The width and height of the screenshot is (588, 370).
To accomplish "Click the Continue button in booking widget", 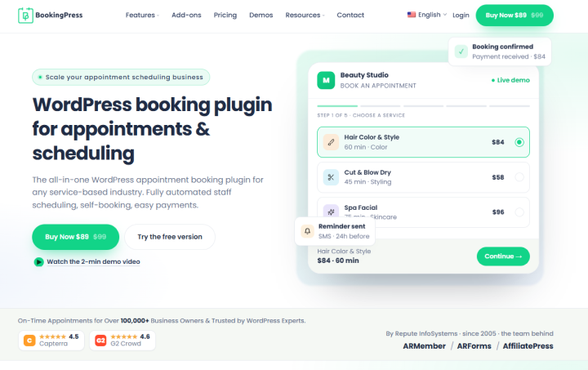I will pos(503,256).
